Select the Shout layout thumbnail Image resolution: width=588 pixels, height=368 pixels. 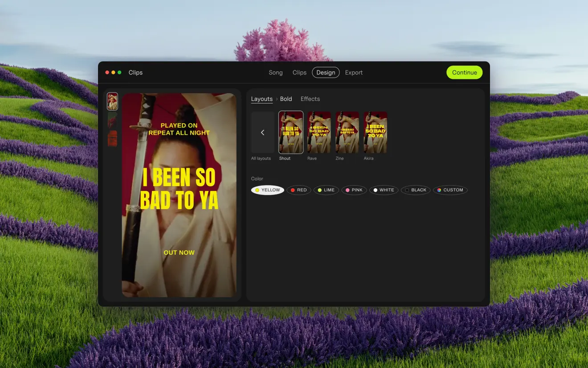(291, 132)
